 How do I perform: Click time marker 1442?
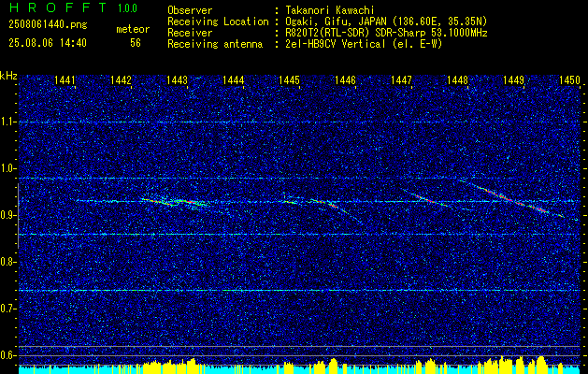(x=121, y=79)
